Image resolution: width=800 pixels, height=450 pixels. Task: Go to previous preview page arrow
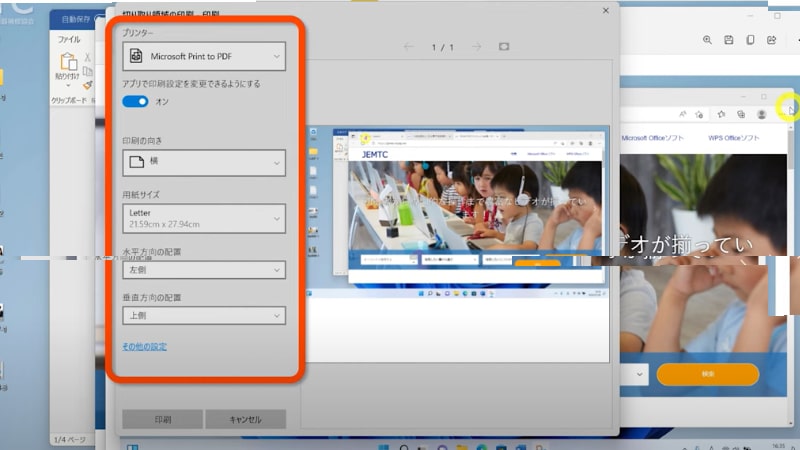(x=409, y=47)
